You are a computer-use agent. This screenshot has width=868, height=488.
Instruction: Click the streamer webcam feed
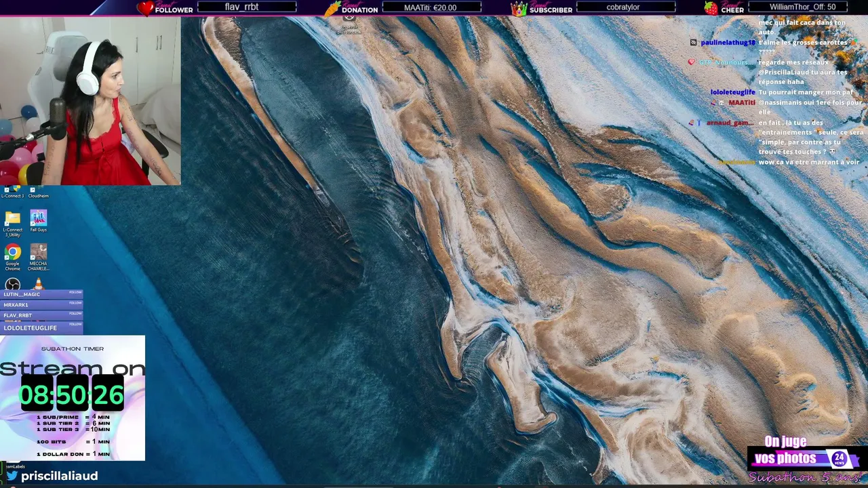[90, 100]
